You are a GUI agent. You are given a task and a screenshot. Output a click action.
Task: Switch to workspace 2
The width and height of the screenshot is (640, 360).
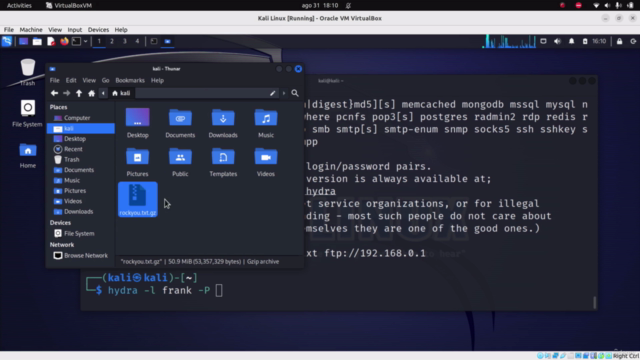click(111, 41)
